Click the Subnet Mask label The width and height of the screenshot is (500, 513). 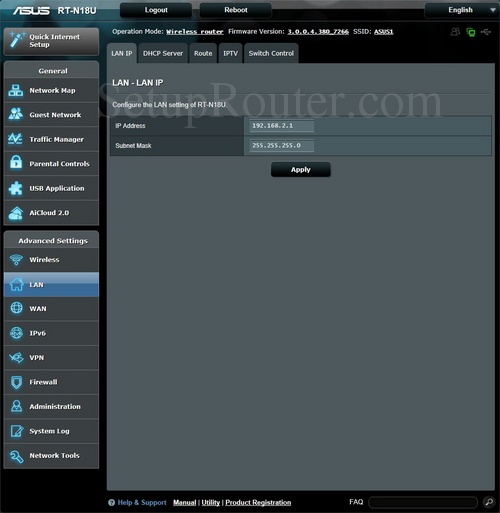tap(133, 146)
